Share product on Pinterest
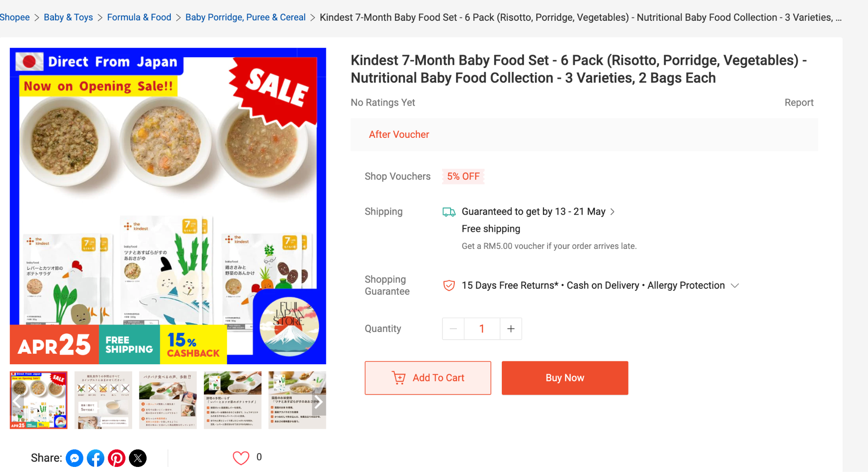 117,458
